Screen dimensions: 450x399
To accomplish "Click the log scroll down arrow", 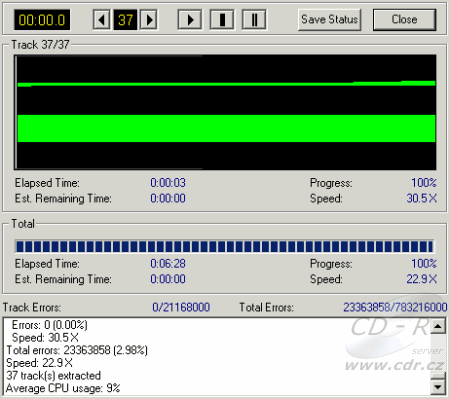I will click(438, 387).
